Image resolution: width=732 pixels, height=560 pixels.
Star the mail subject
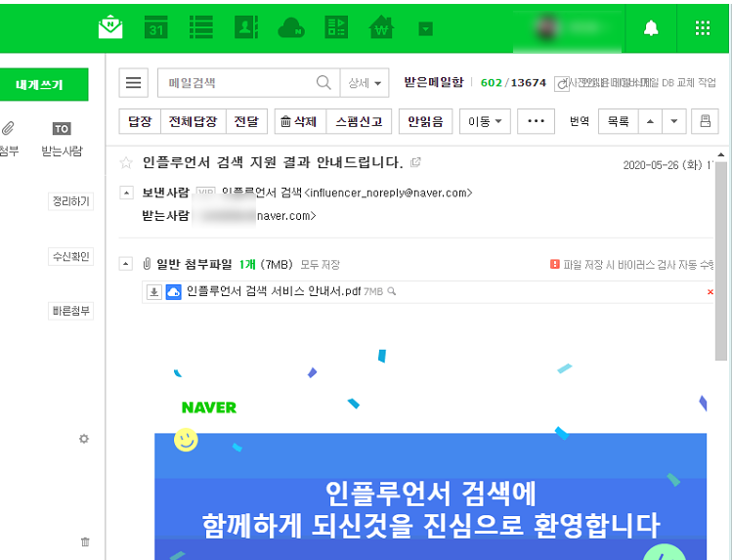click(x=126, y=162)
